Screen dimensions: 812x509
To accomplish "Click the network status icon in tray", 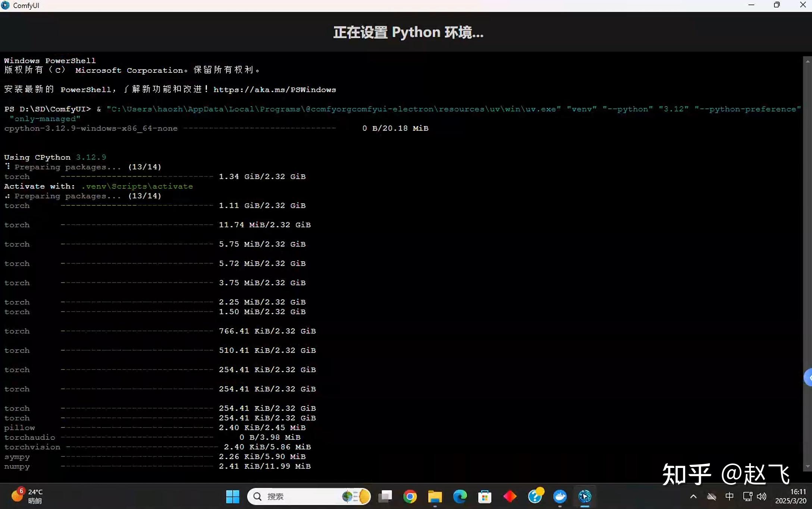I will coord(747,496).
